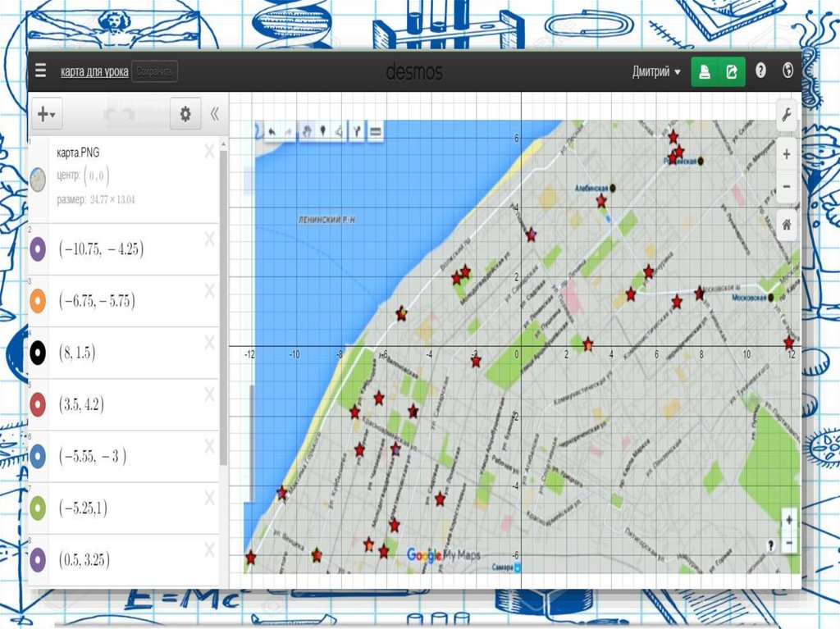
Task: Toggle purple circle for (−10.75, −4.25)
Action: point(38,249)
